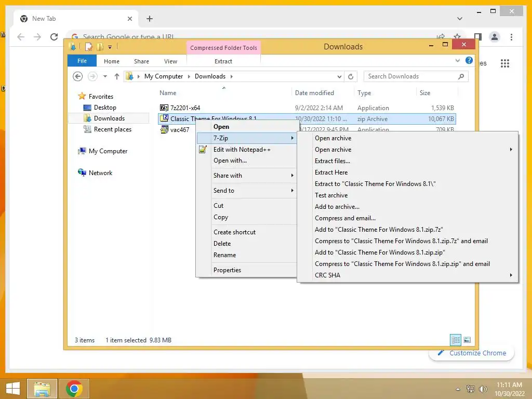Viewport: 532px width, 399px height.
Task: Open Google apps grid icon
Action: (x=505, y=63)
